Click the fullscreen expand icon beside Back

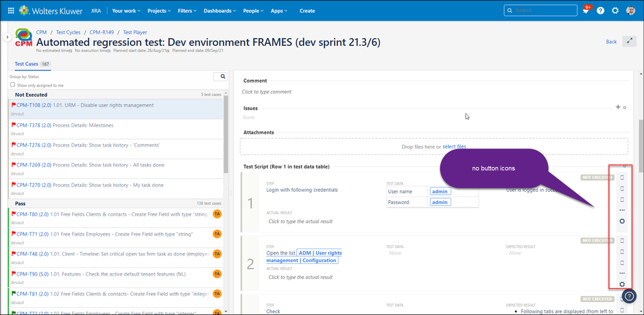pos(629,41)
